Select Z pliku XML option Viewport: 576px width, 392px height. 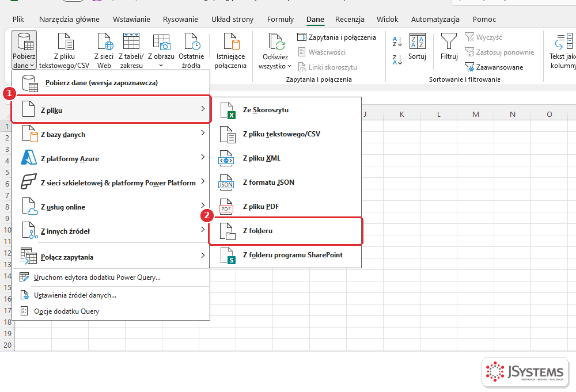pos(286,158)
